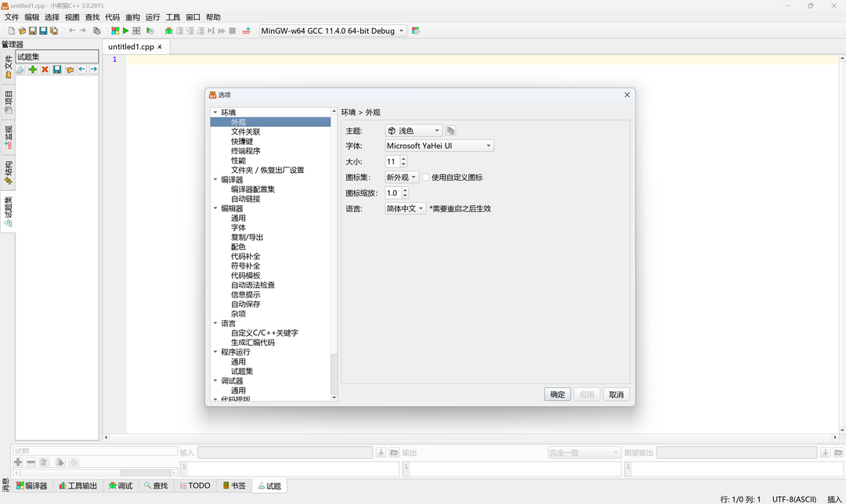The width and height of the screenshot is (846, 504).
Task: Enable 使用自定义图标 checkbox
Action: click(424, 177)
